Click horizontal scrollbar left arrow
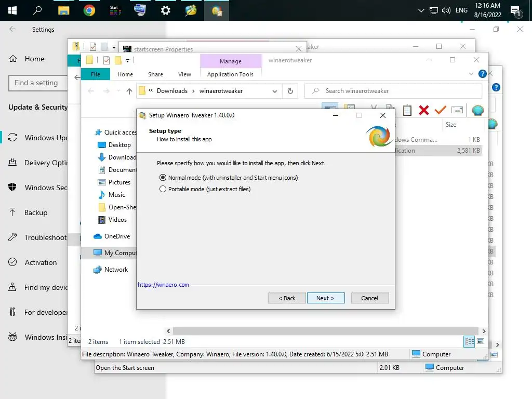Screen dimensions: 532x399 168,331
